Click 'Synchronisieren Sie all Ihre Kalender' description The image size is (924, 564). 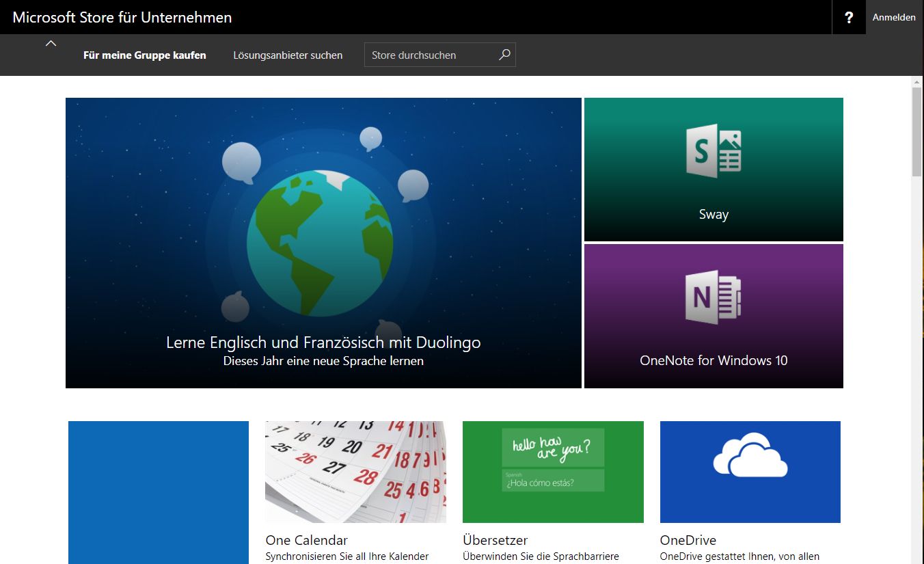(x=347, y=556)
